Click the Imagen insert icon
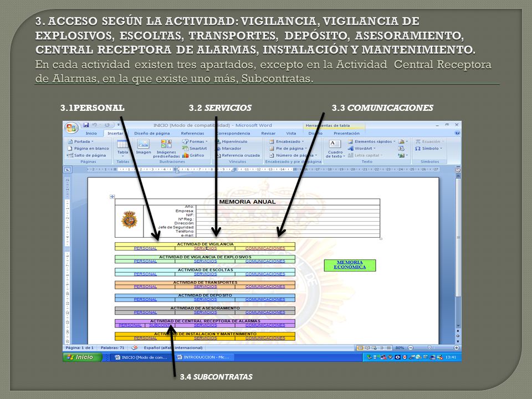 [x=144, y=147]
